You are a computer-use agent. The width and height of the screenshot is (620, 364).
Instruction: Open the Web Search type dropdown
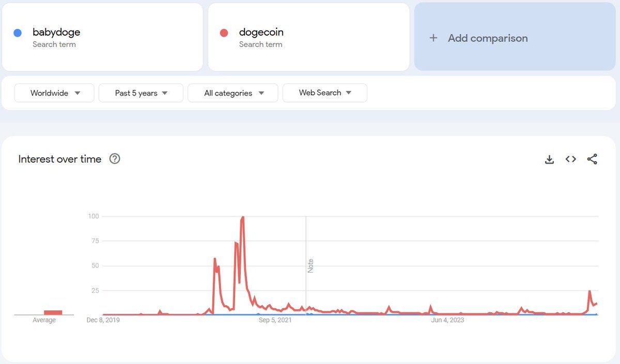[325, 93]
